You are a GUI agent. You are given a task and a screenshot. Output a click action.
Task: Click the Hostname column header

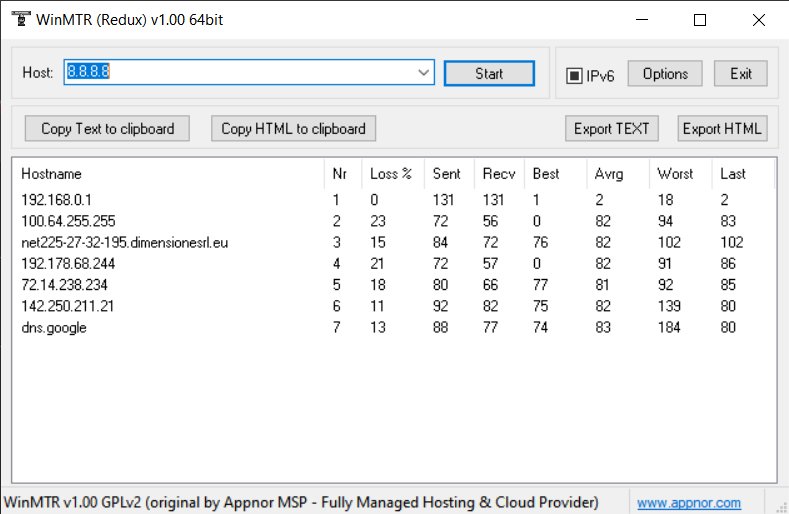point(51,174)
